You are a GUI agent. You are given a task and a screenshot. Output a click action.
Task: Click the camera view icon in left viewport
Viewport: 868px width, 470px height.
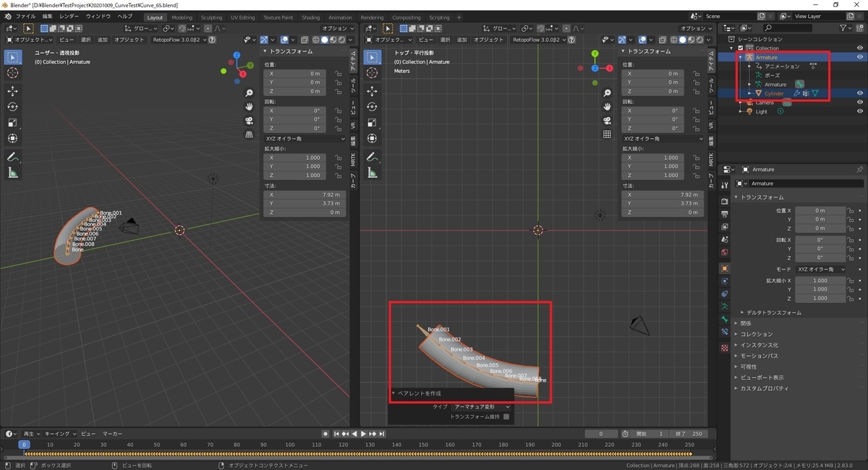(x=249, y=120)
